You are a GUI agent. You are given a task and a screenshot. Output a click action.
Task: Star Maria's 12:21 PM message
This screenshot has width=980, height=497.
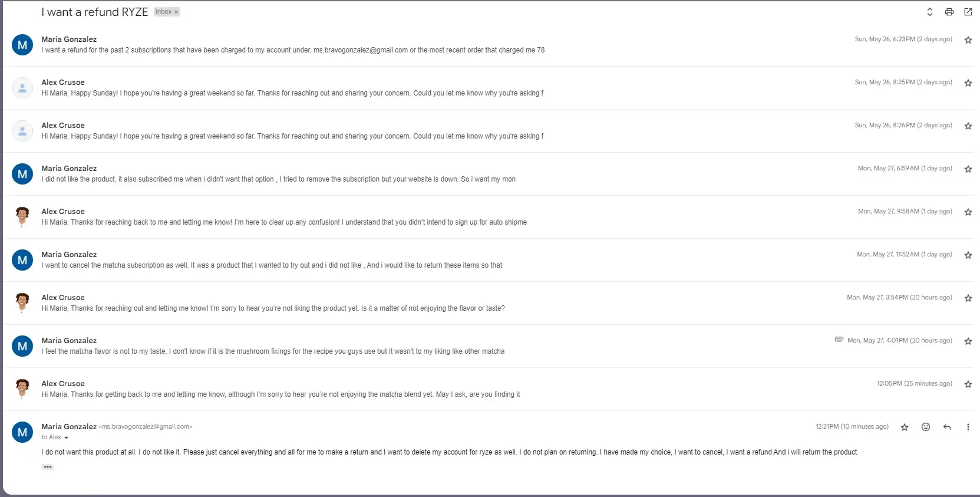905,427
